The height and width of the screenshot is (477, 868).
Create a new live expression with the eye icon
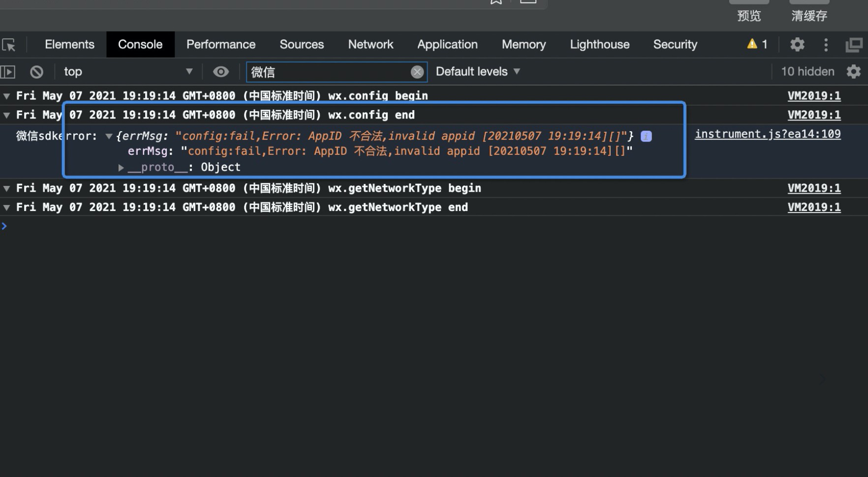pos(220,72)
